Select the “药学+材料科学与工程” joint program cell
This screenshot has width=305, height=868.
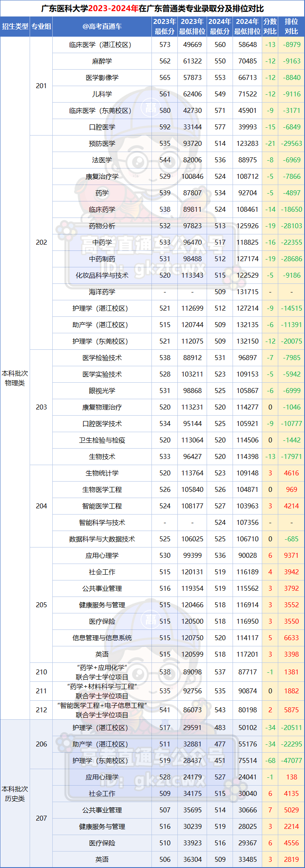(102, 691)
